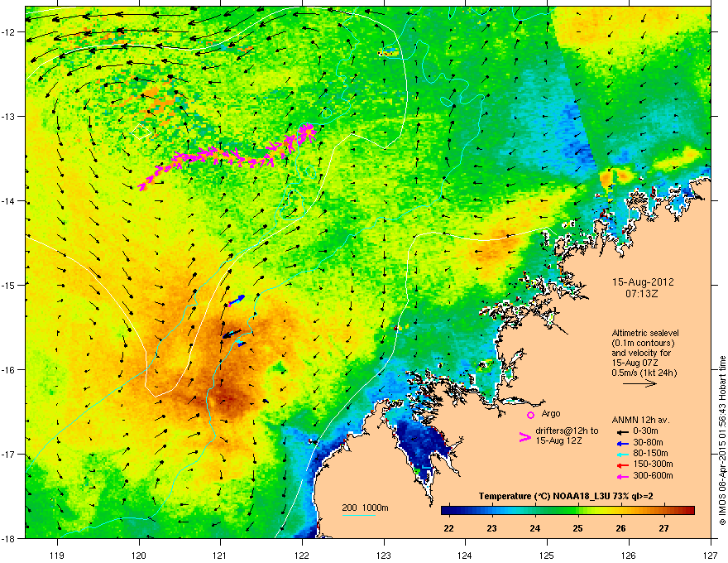Click the '300-600m' depth label
The height and width of the screenshot is (563, 728).
click(653, 476)
